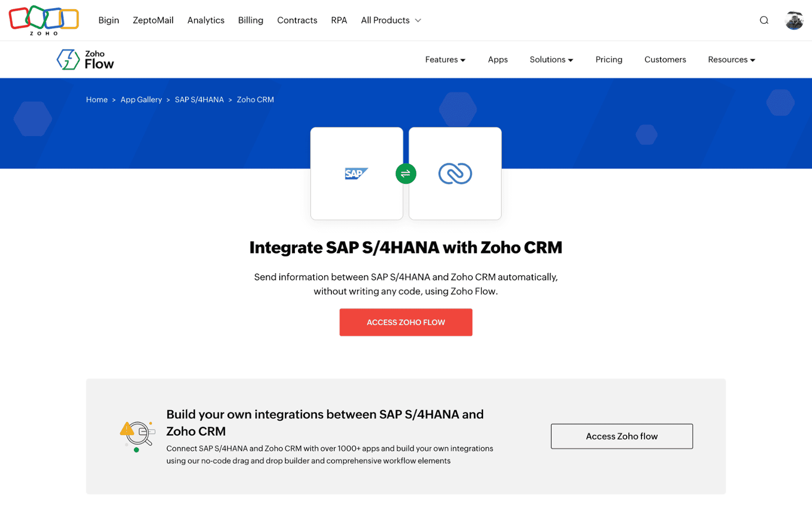812x526 pixels.
Task: Go to the Apps page
Action: (498, 59)
